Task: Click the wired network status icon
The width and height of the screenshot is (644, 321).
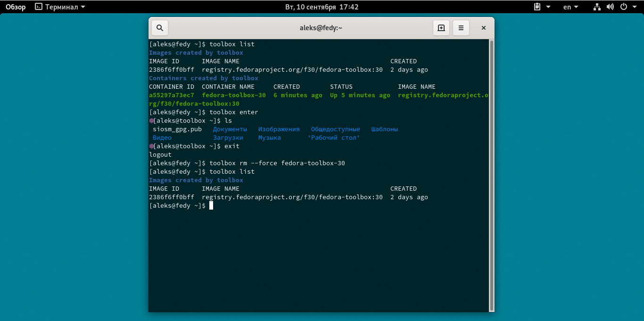Action: click(x=597, y=7)
